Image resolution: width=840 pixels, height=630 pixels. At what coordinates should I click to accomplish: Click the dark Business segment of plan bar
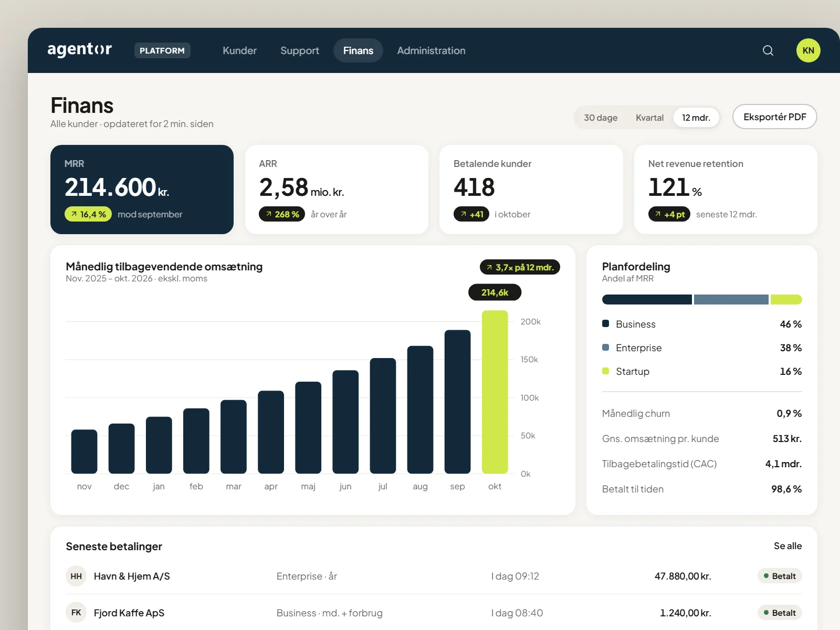(647, 299)
